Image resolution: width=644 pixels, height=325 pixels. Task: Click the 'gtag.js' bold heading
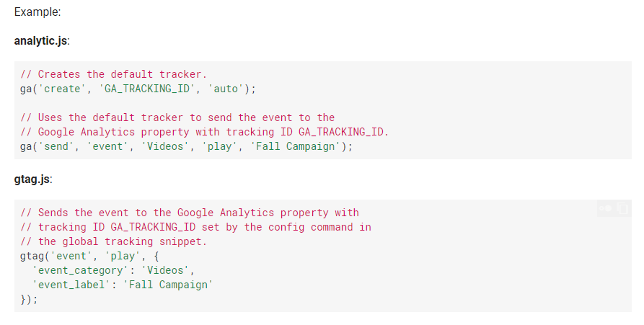(32, 179)
